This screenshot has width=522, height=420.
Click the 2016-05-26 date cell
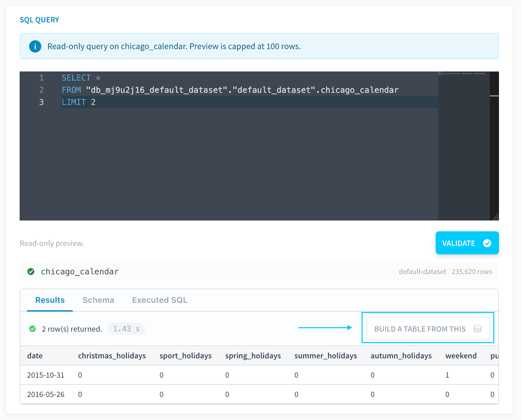[46, 394]
